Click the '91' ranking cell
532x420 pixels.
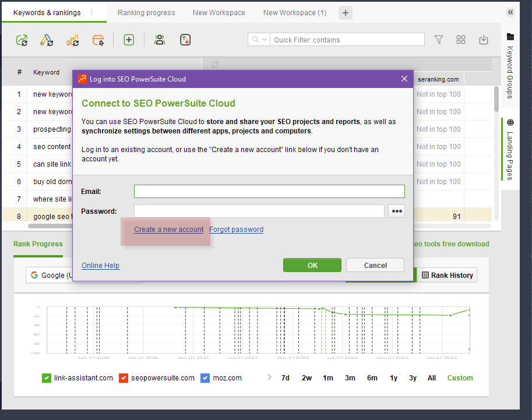coord(456,217)
